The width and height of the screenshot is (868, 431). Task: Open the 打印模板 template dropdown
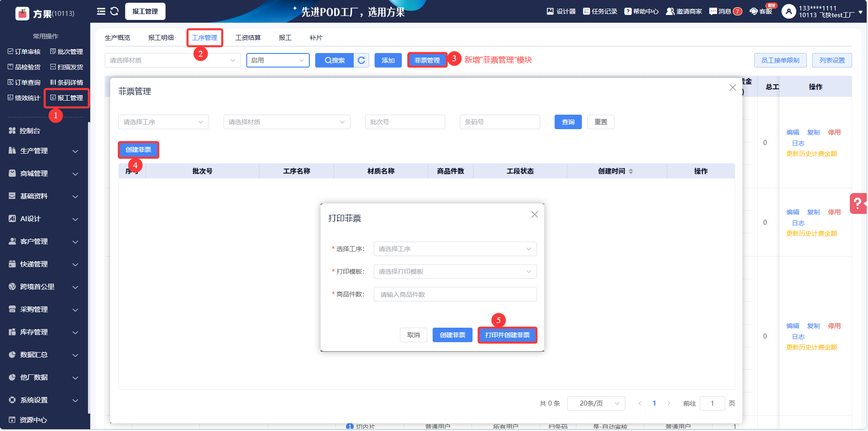[x=455, y=271]
